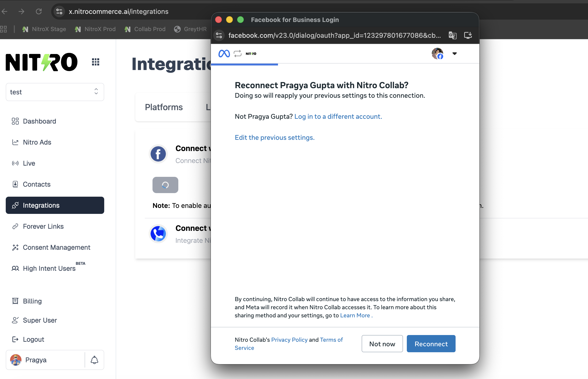Click Logout in the sidebar
Screen dimensions: 588x379
click(55, 339)
